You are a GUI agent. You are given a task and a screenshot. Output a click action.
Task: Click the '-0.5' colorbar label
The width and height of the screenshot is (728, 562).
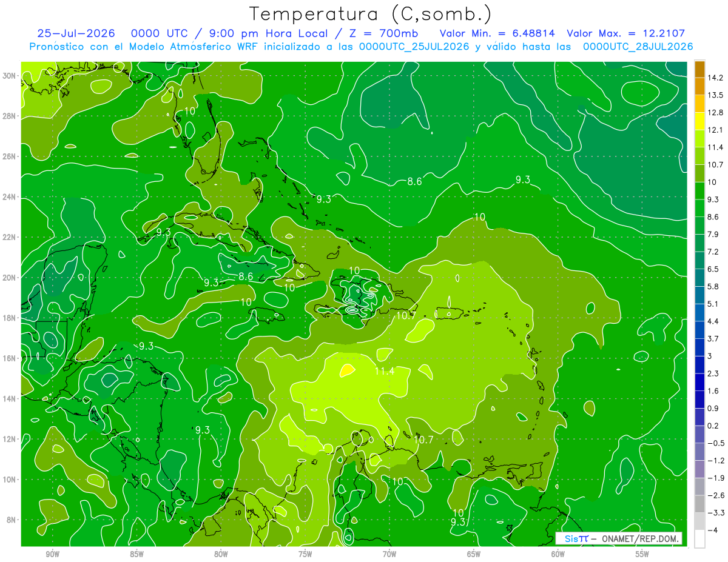coord(715,443)
